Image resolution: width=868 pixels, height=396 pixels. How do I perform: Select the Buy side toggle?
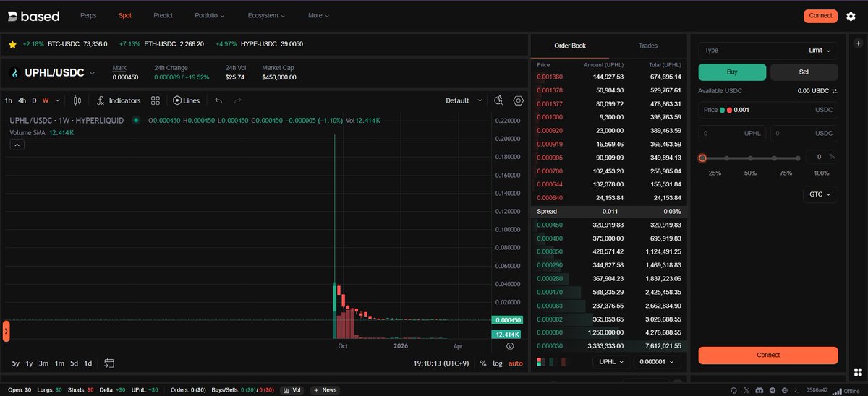pyautogui.click(x=732, y=72)
